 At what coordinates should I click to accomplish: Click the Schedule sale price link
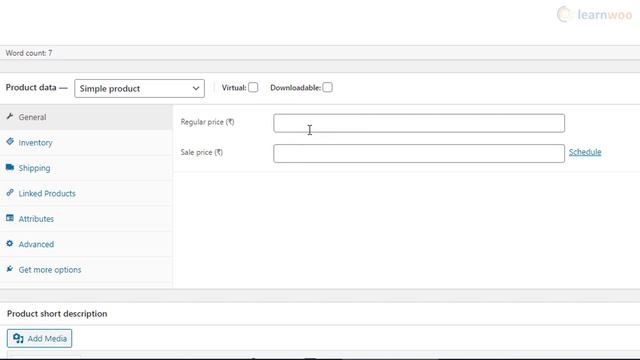tap(585, 152)
